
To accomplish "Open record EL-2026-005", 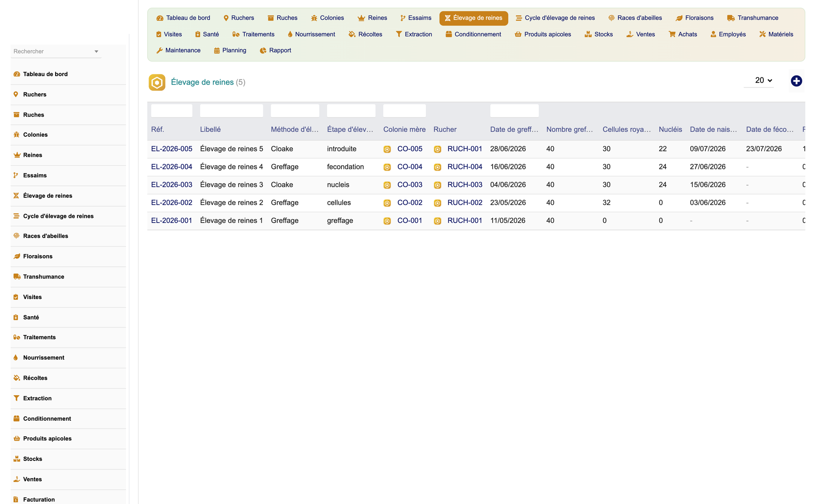I will click(x=172, y=149).
